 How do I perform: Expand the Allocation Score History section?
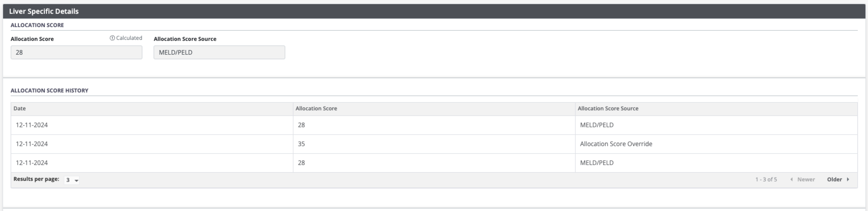(50, 90)
